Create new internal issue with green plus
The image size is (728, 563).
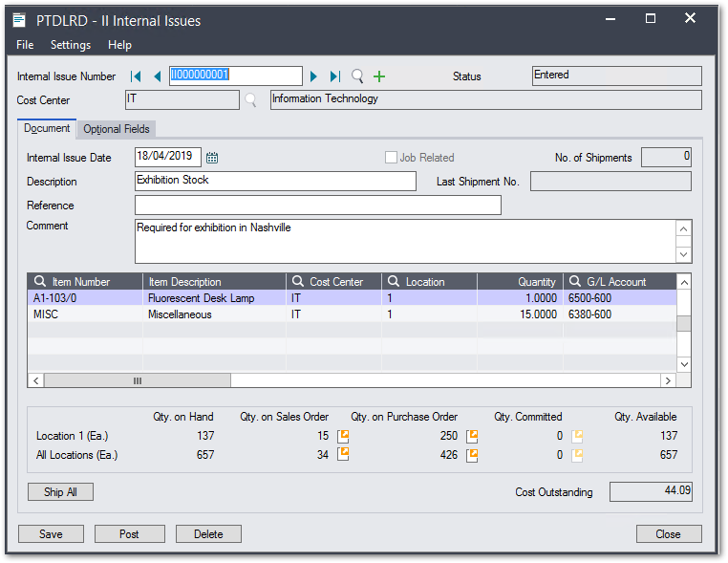379,76
